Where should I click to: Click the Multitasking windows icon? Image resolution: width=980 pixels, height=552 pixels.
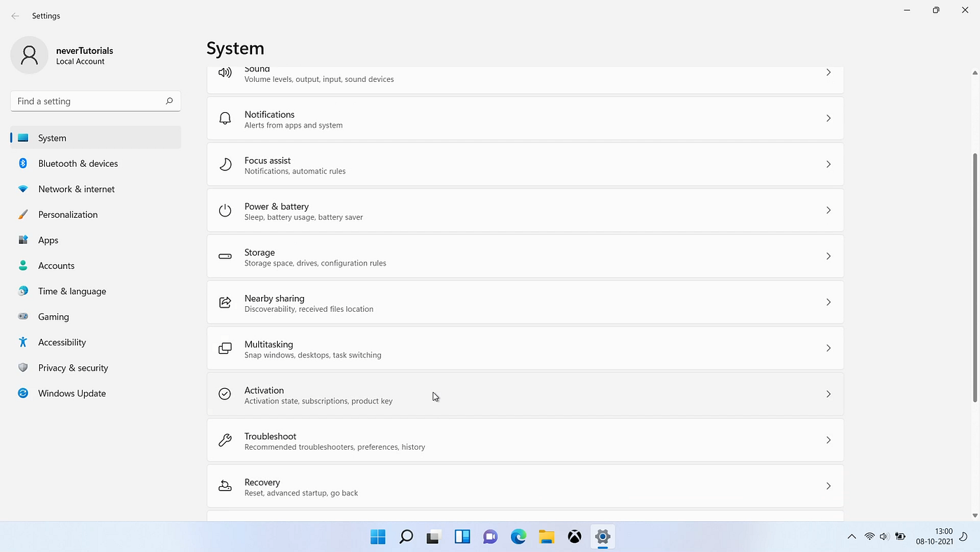pos(225,347)
